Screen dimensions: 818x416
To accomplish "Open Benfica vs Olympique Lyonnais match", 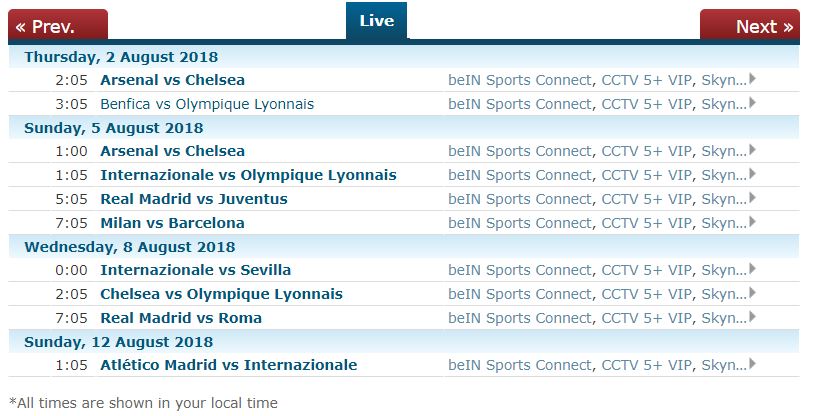I will [x=207, y=104].
